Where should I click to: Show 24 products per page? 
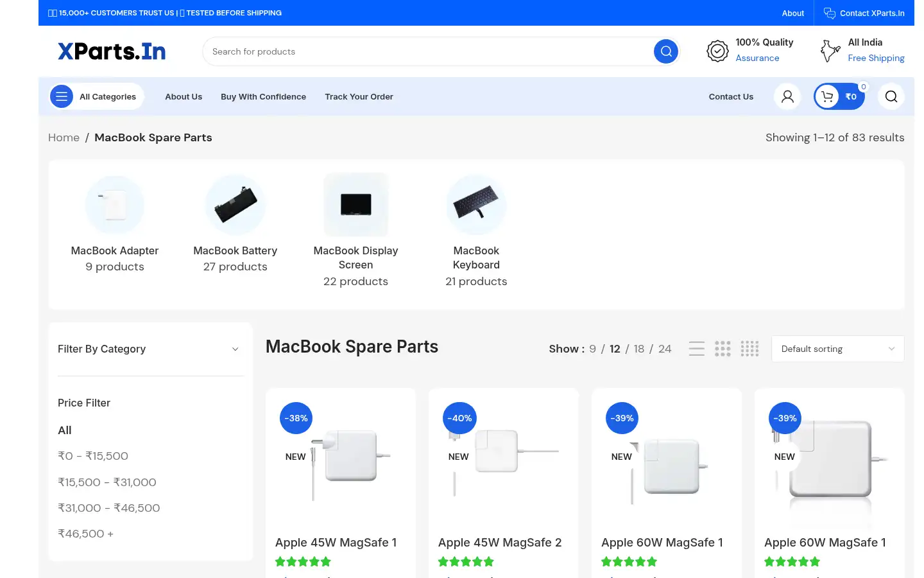point(665,349)
